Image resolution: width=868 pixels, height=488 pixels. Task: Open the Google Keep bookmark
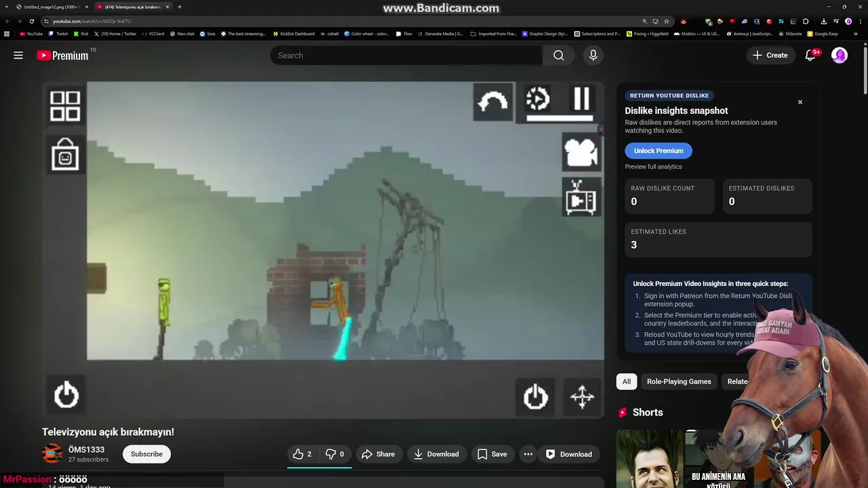[x=823, y=33]
